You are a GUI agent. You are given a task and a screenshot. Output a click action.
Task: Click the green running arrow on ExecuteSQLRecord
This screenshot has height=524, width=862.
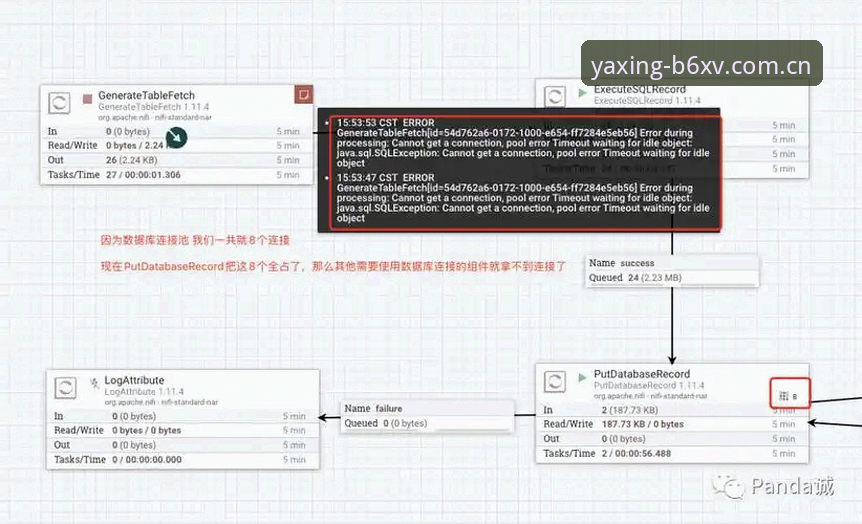(x=582, y=93)
